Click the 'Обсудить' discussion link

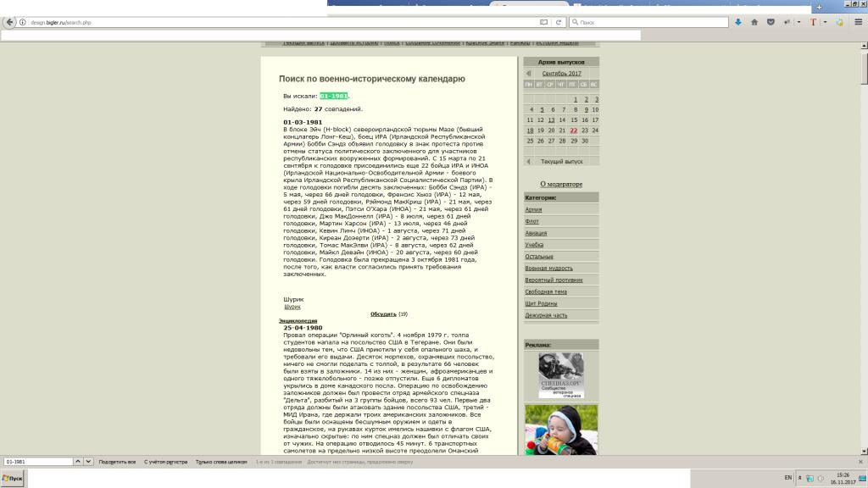382,314
